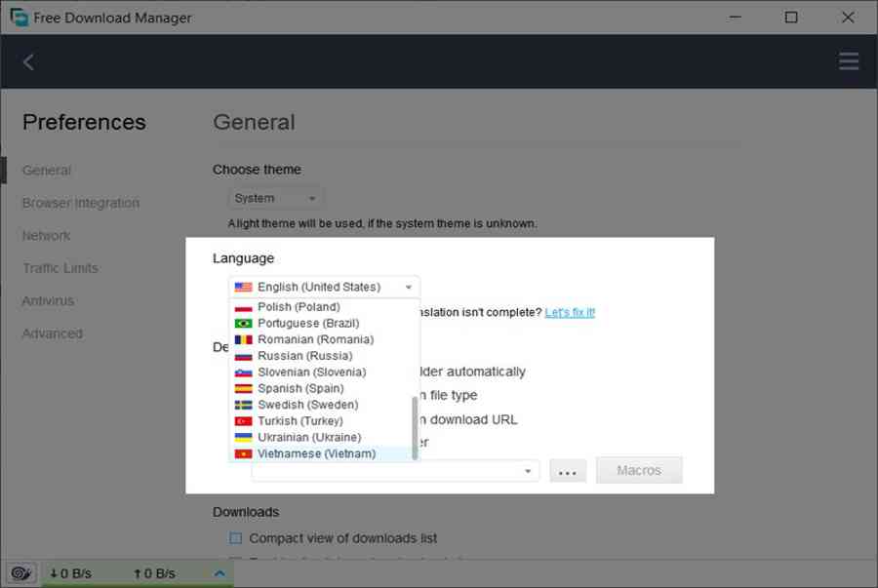Go back using the arrow icon

(28, 61)
